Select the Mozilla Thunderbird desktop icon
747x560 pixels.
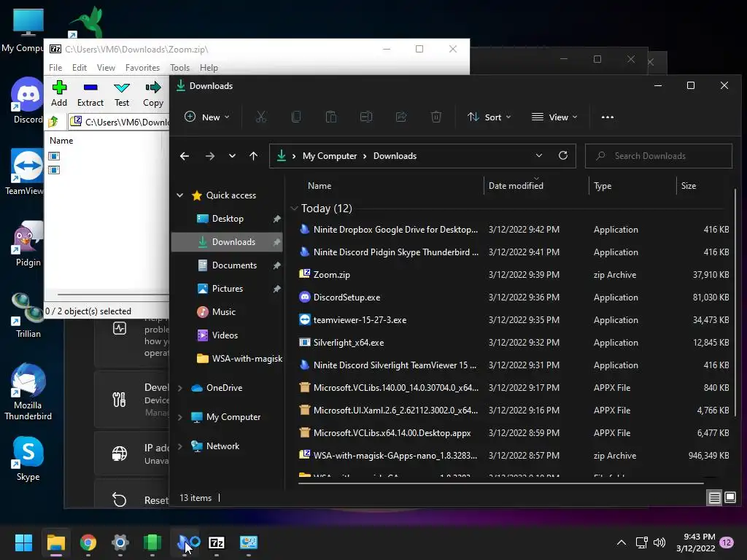click(x=28, y=392)
